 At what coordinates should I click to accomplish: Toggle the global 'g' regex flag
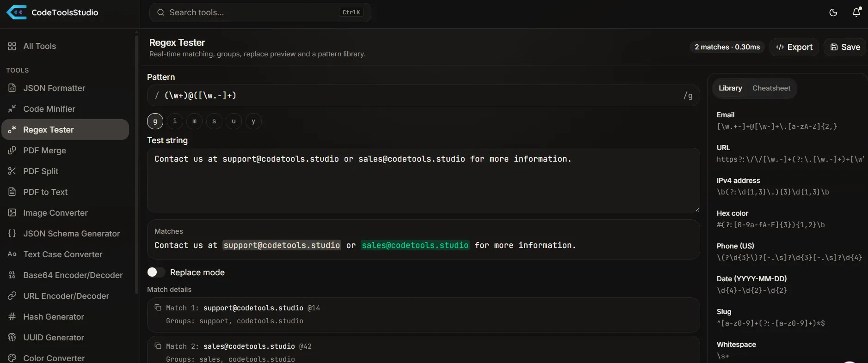(155, 121)
